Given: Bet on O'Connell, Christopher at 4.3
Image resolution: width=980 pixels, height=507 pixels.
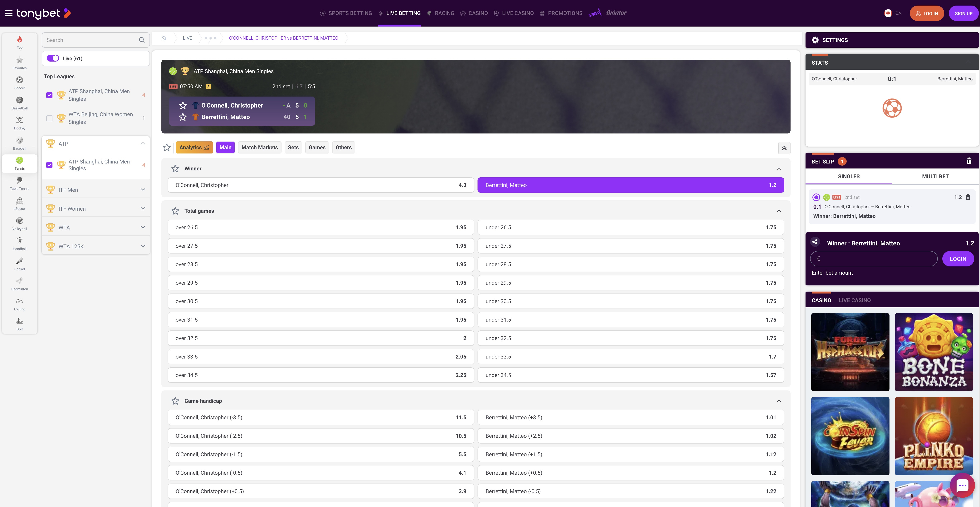Looking at the screenshot, I should click(x=321, y=185).
